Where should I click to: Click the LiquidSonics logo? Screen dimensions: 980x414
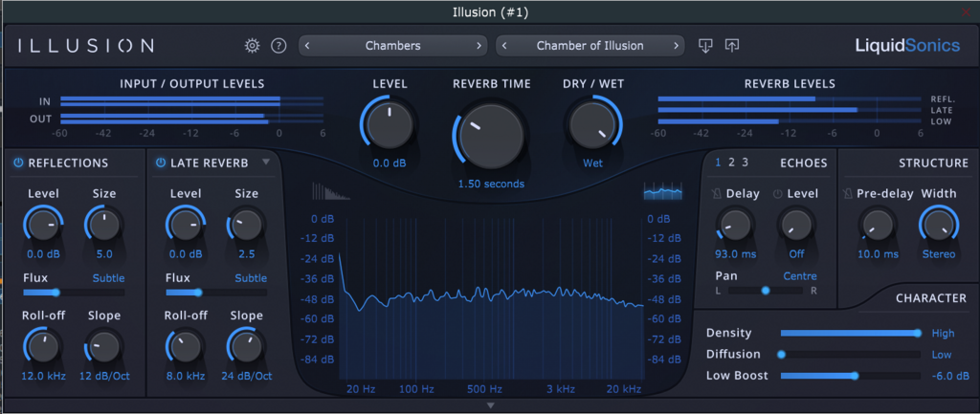907,45
